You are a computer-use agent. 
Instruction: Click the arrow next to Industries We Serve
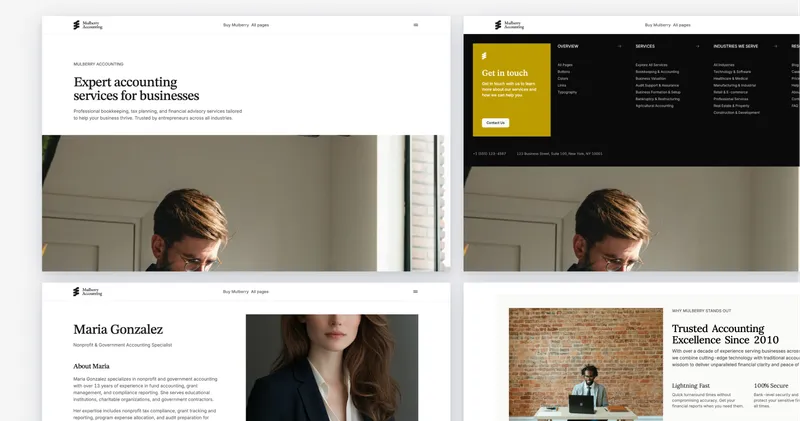776,46
